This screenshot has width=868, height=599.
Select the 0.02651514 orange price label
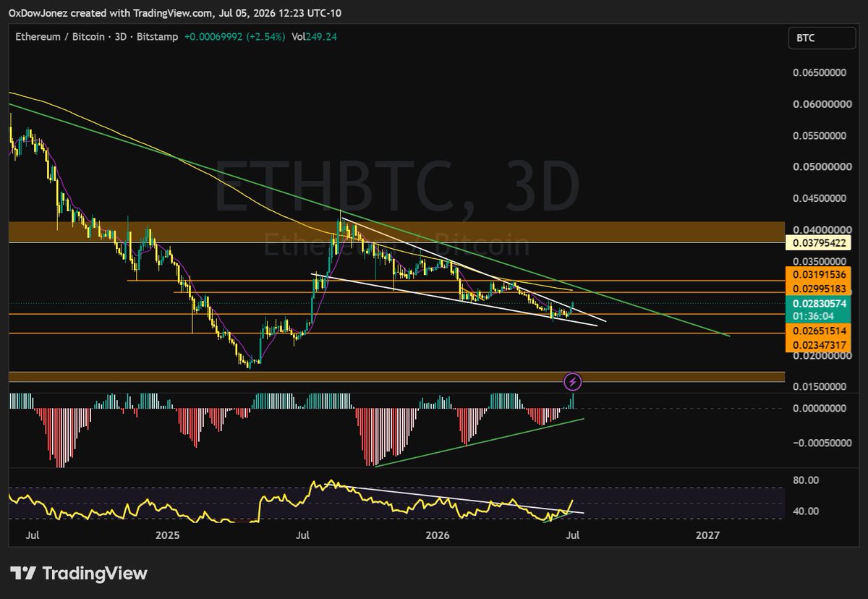(818, 331)
